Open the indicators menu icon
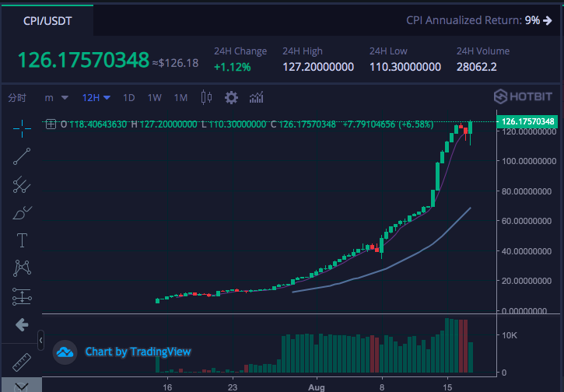This screenshot has width=564, height=392. pyautogui.click(x=257, y=97)
